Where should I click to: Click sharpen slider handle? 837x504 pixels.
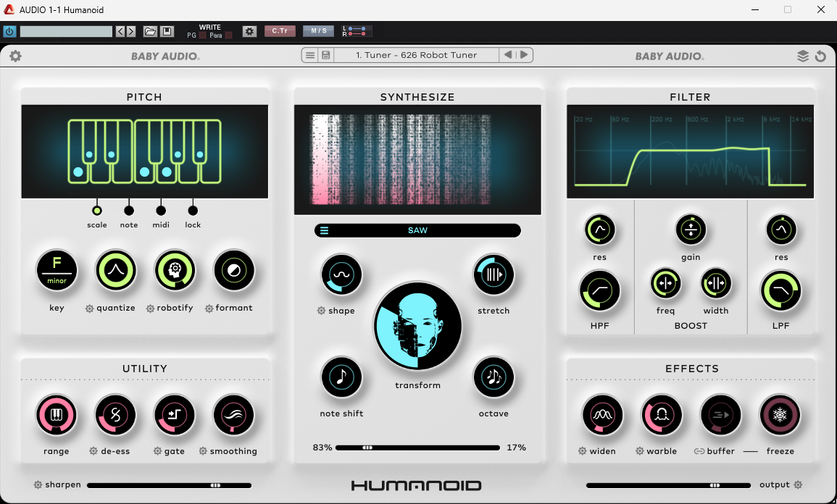pos(215,485)
